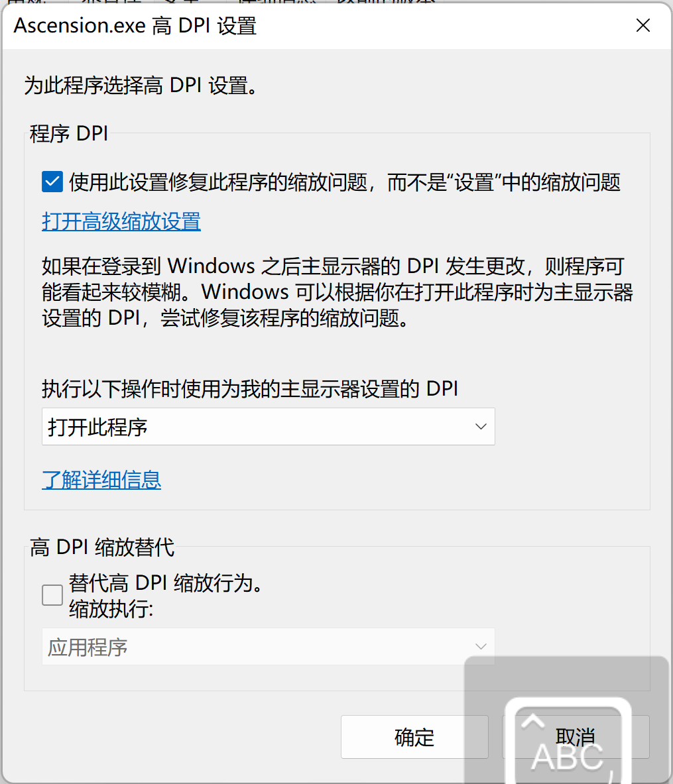
Task: Click the chevron on the 应用程序 dropdown
Action: pos(481,647)
